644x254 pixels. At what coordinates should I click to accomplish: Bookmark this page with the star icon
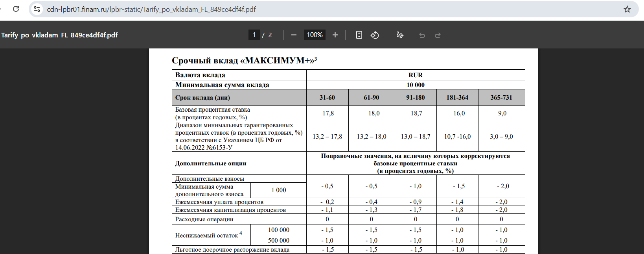627,9
